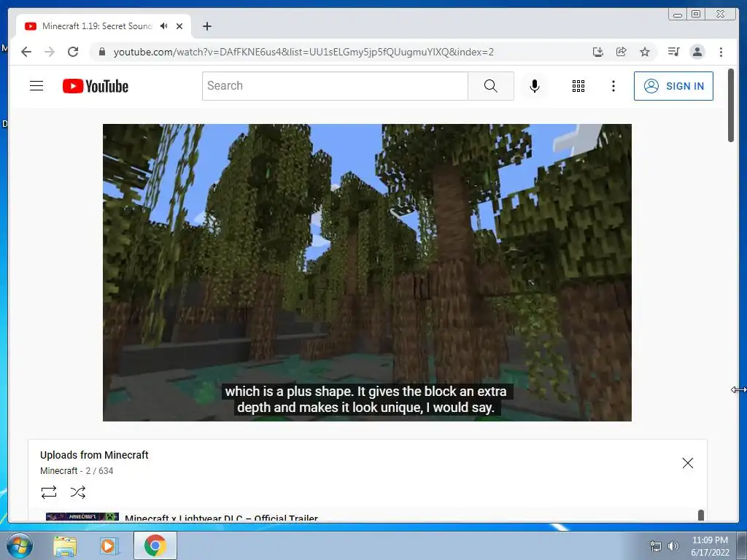Viewport: 747px width, 560px height.
Task: Close the Uploads from Minecraft playlist panel
Action: click(x=687, y=463)
